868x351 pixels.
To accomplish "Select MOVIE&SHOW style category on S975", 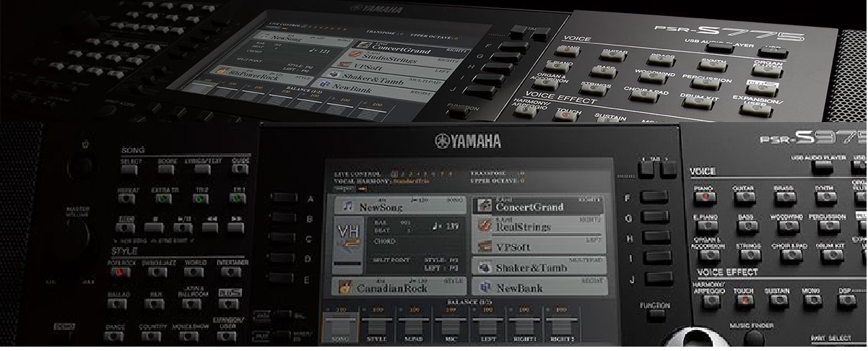I will [189, 336].
